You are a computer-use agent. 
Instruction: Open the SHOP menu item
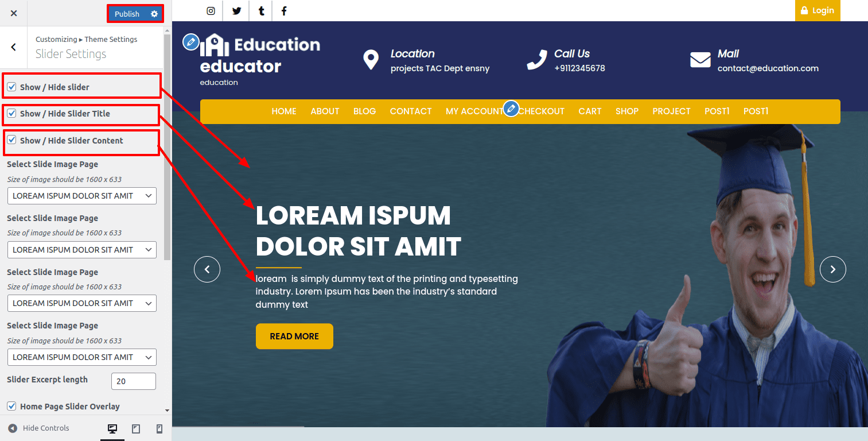tap(627, 111)
